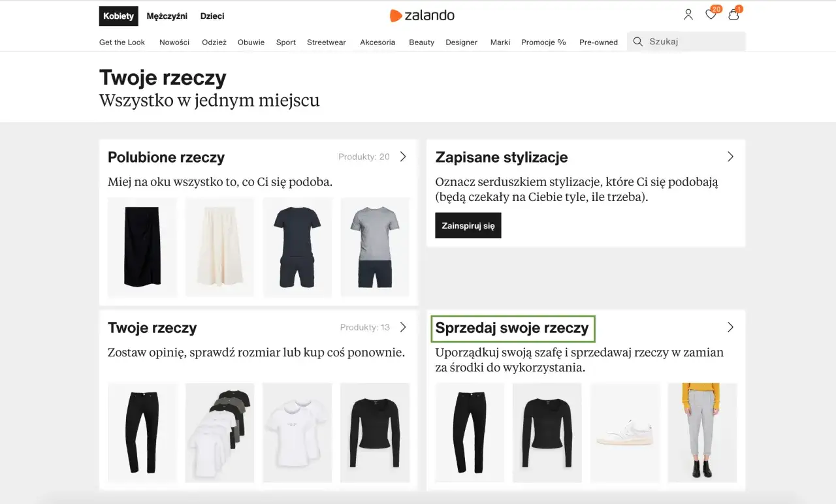This screenshot has width=836, height=504.
Task: Expand Sprzedaj swoje rzeczy with its arrow
Action: pos(730,328)
